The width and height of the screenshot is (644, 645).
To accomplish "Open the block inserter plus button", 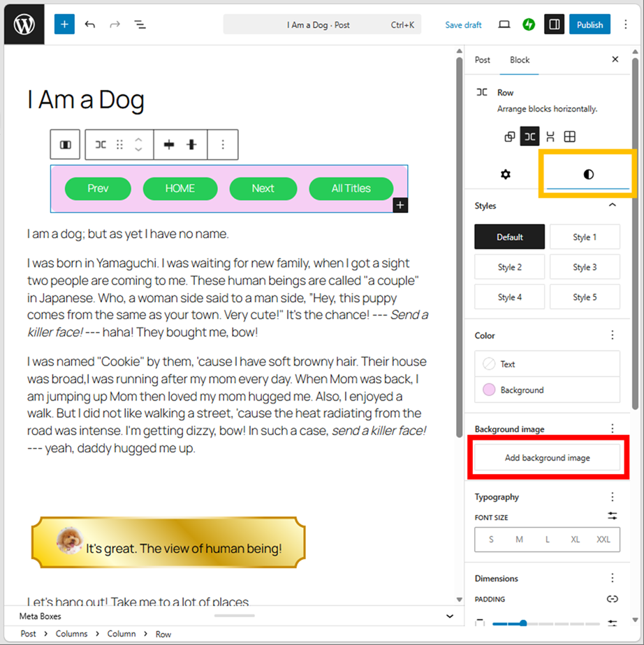I will (x=64, y=24).
